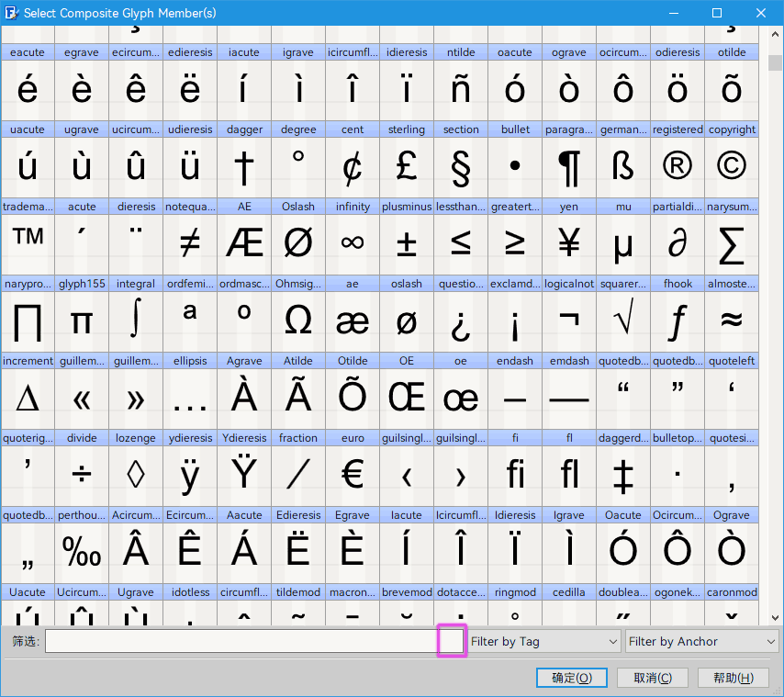
Task: Click in the filter text field
Action: point(241,641)
